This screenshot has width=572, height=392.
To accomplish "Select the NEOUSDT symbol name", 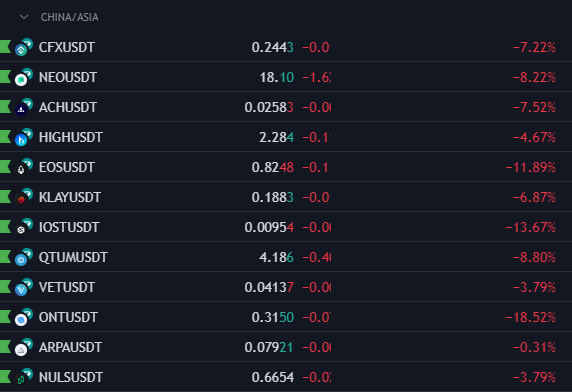I will [68, 77].
